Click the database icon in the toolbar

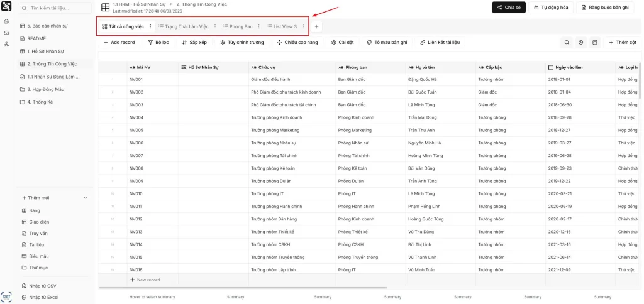(x=594, y=42)
